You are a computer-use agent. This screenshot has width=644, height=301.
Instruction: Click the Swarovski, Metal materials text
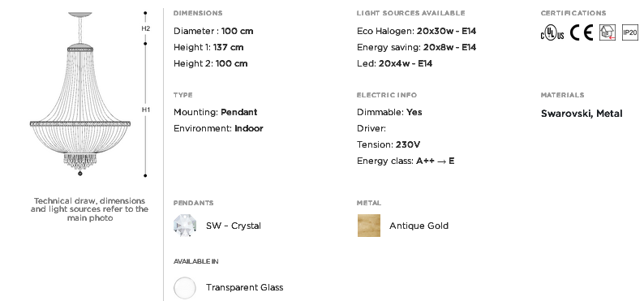point(582,114)
